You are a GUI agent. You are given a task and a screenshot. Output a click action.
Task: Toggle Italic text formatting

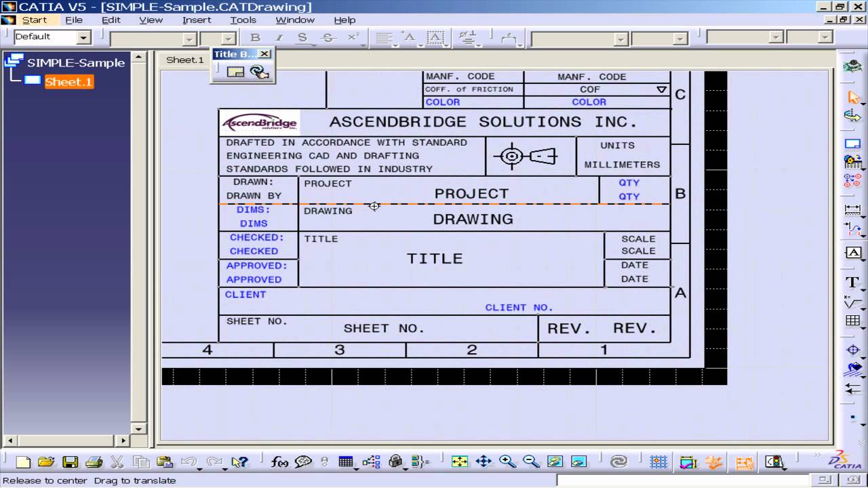[279, 38]
